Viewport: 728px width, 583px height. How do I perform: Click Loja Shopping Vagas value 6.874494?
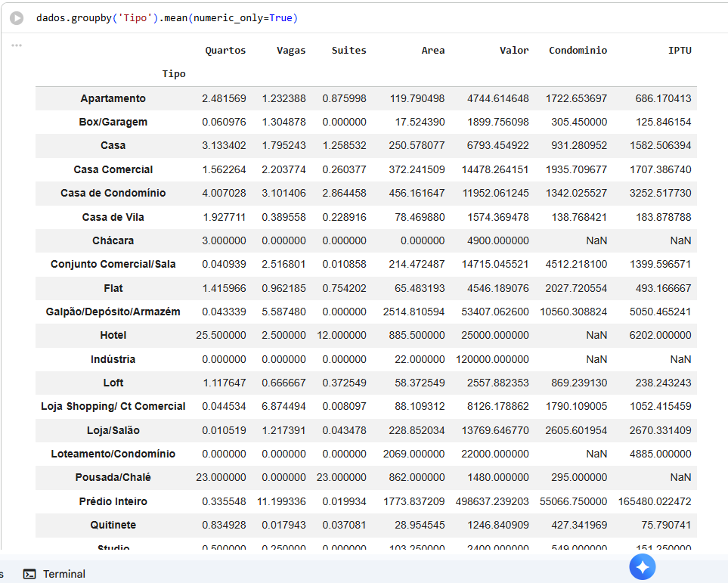[283, 406]
